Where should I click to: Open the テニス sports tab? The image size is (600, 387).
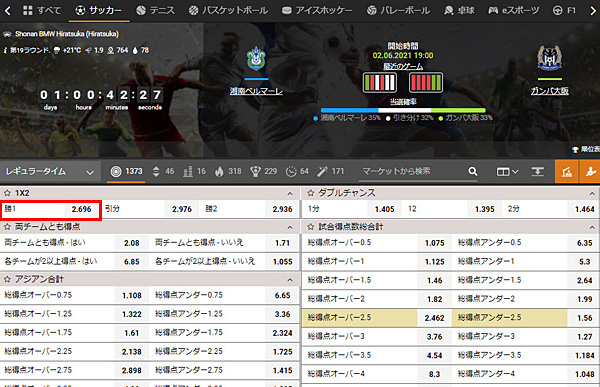click(x=155, y=10)
